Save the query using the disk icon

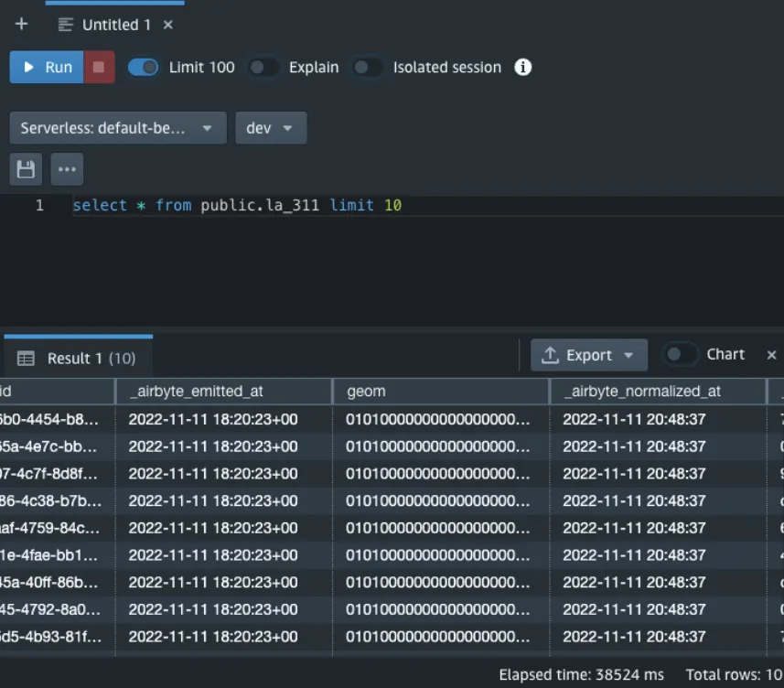tap(26, 169)
